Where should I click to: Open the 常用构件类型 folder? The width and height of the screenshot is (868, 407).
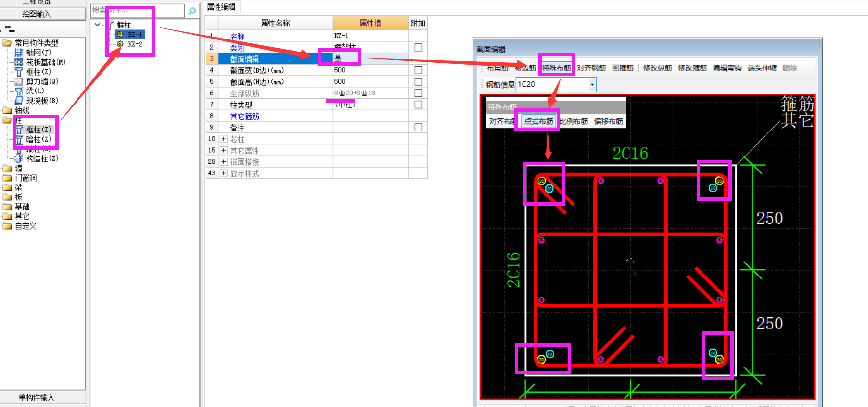(x=7, y=43)
